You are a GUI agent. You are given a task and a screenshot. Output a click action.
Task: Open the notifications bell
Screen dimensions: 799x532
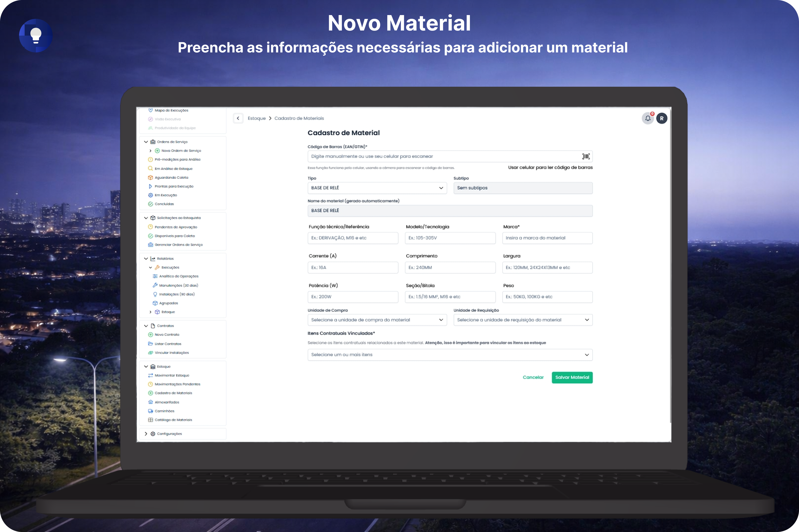pos(648,118)
